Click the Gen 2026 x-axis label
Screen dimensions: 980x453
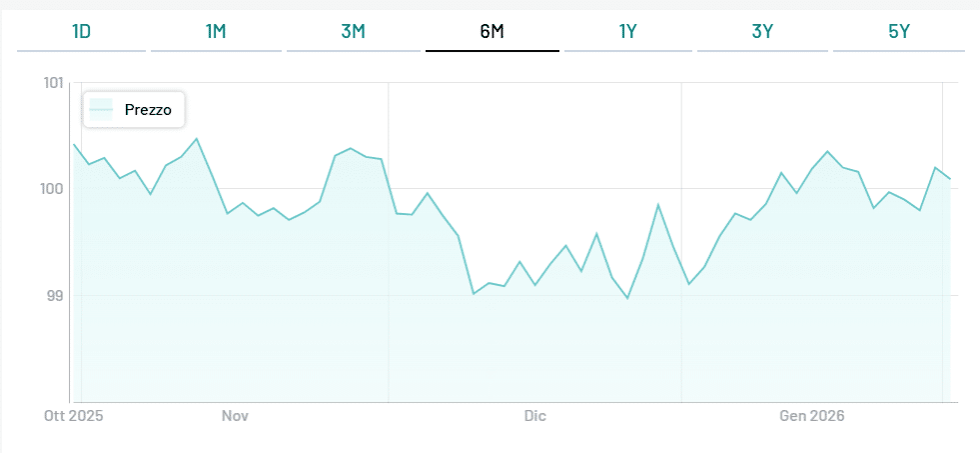click(811, 416)
